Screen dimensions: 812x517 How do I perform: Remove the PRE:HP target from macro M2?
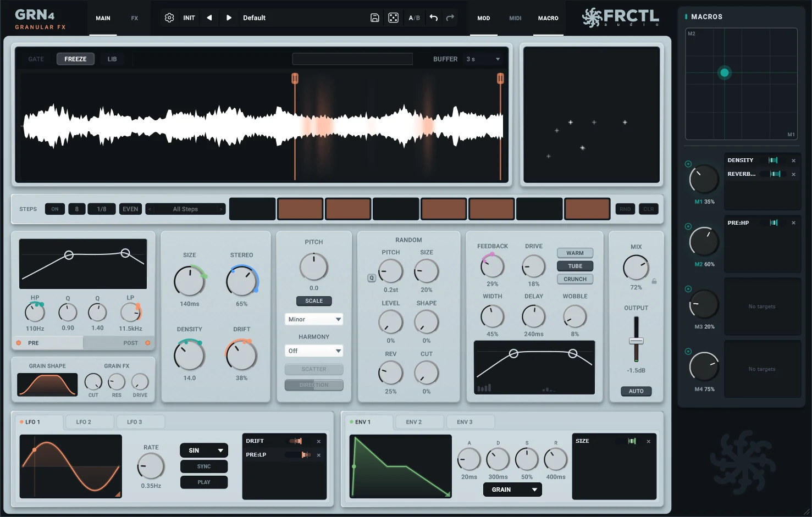tap(793, 223)
